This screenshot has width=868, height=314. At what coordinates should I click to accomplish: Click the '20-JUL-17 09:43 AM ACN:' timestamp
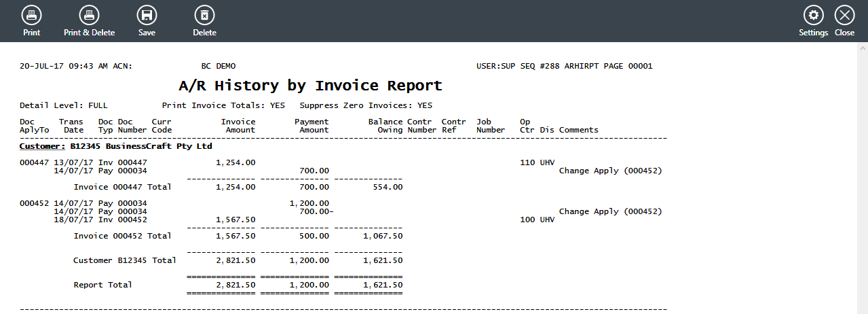[76, 66]
